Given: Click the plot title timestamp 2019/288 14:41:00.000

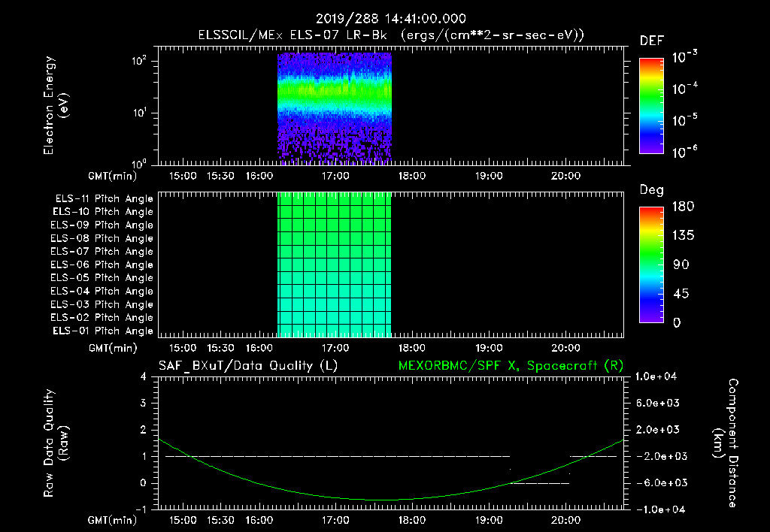Looking at the screenshot, I should pyautogui.click(x=390, y=19).
